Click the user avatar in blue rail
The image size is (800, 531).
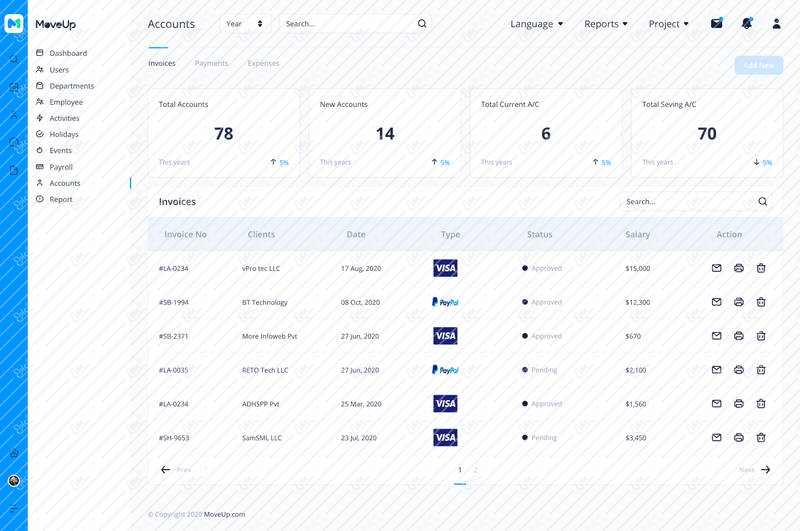tap(14, 481)
